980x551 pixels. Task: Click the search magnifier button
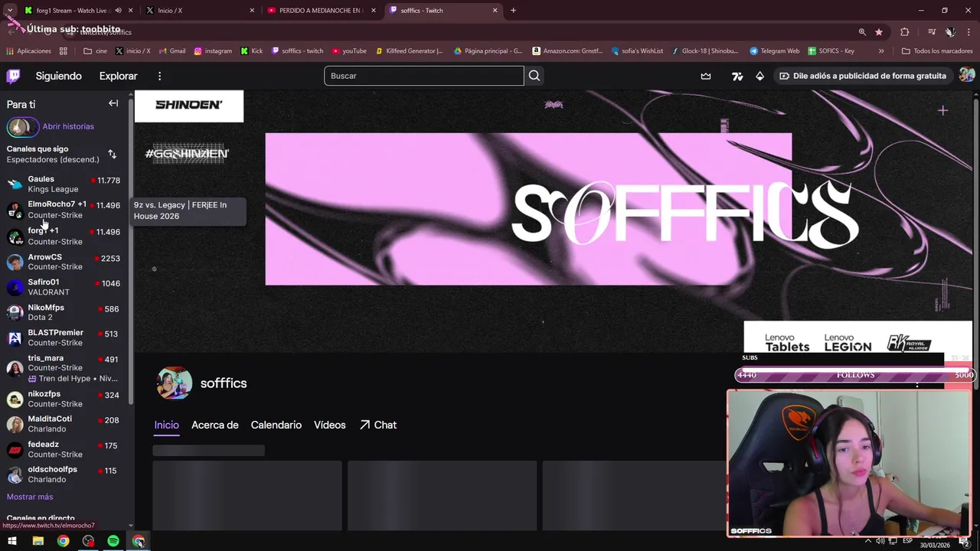tap(534, 76)
